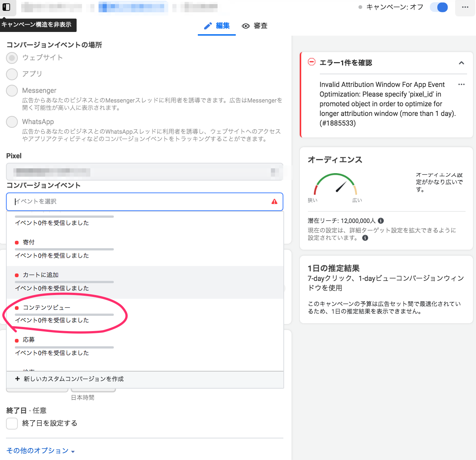Select the ウェブサイト radio button
This screenshot has height=460, width=476.
coord(12,58)
